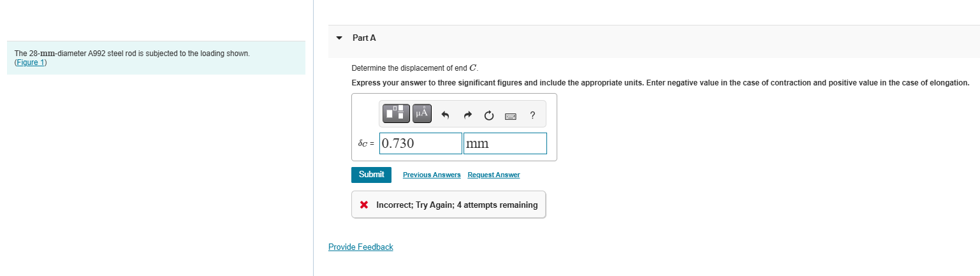Collapse the Part A section
This screenshot has height=276, width=980.
point(339,38)
